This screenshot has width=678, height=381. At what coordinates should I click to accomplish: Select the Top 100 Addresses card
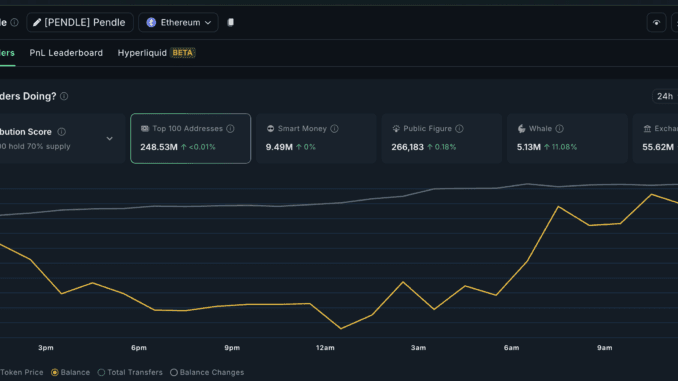point(190,138)
